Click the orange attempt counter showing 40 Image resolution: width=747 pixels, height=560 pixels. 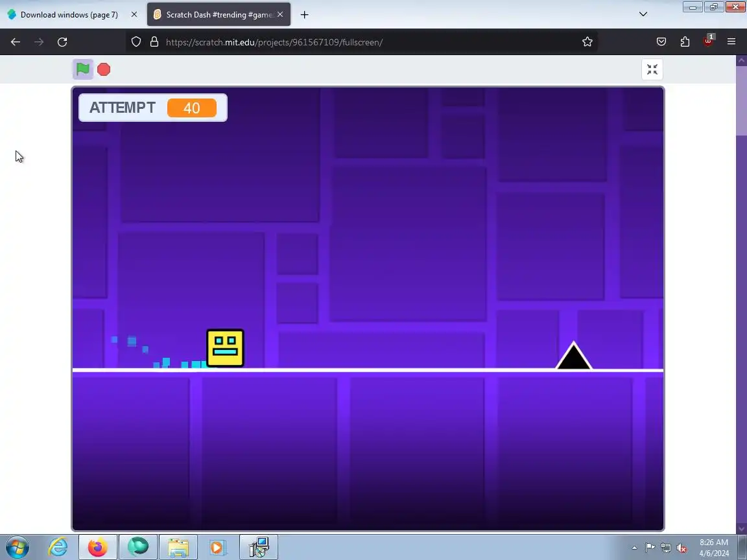[x=192, y=108]
